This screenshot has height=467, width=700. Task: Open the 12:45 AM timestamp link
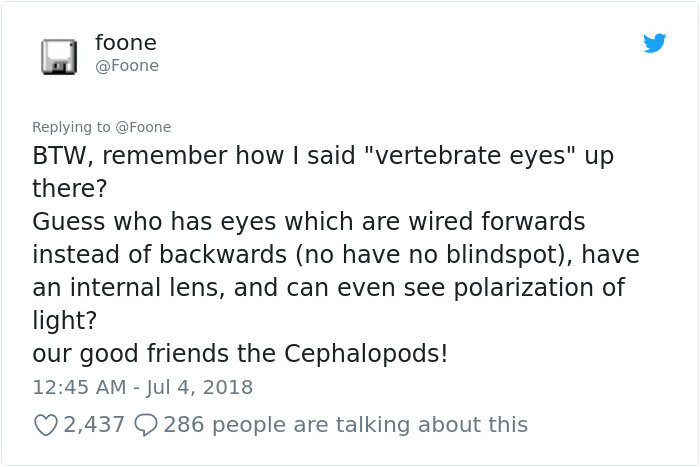(x=79, y=387)
